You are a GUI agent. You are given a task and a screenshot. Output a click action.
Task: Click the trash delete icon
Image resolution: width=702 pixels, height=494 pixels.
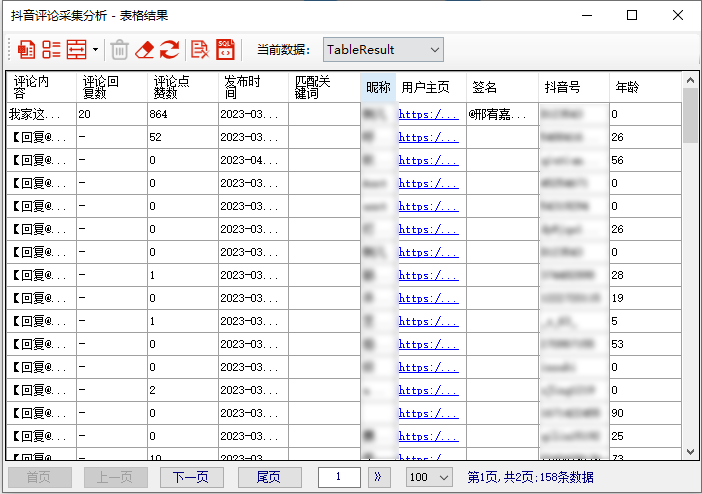tap(119, 49)
